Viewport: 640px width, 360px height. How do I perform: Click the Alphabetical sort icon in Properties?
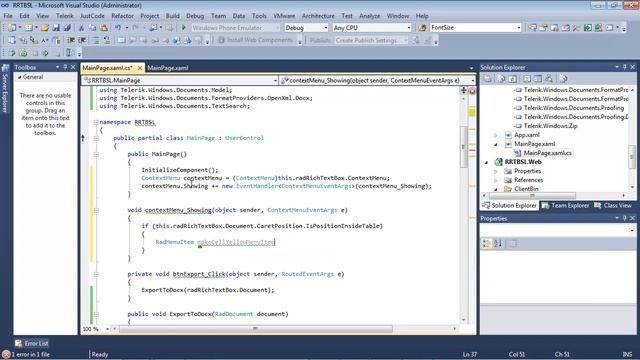click(498, 244)
